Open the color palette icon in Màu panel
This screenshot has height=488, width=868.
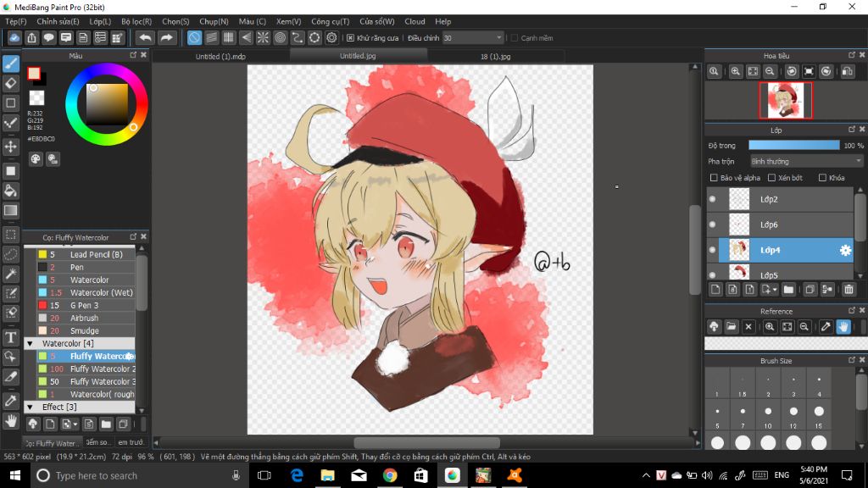point(36,159)
